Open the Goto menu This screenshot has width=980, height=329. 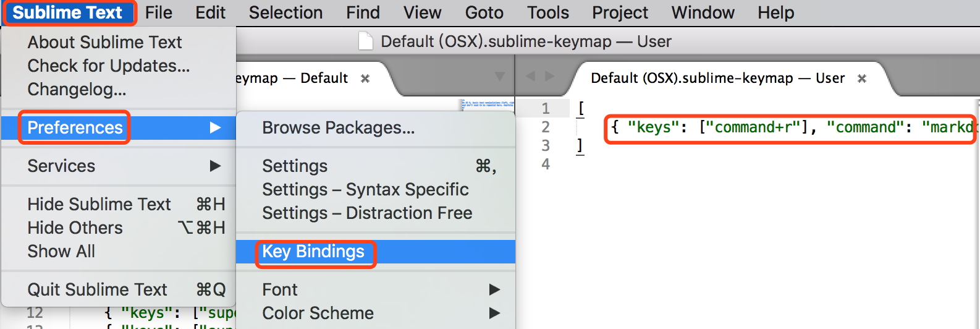point(484,12)
